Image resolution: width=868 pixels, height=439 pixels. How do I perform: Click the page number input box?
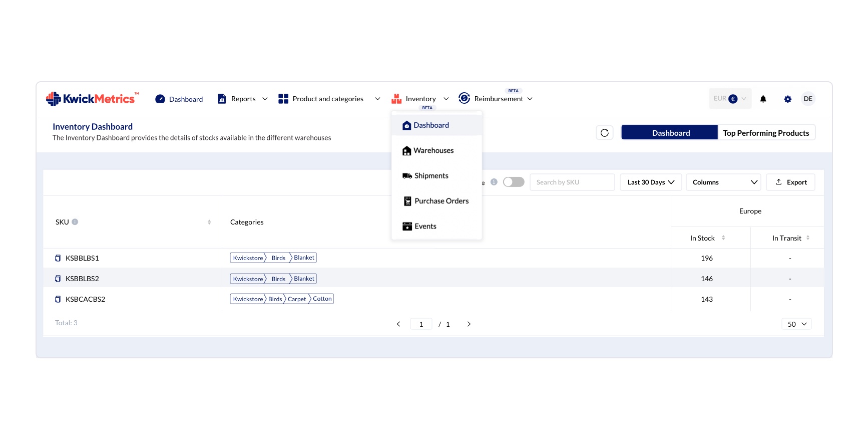pos(421,324)
